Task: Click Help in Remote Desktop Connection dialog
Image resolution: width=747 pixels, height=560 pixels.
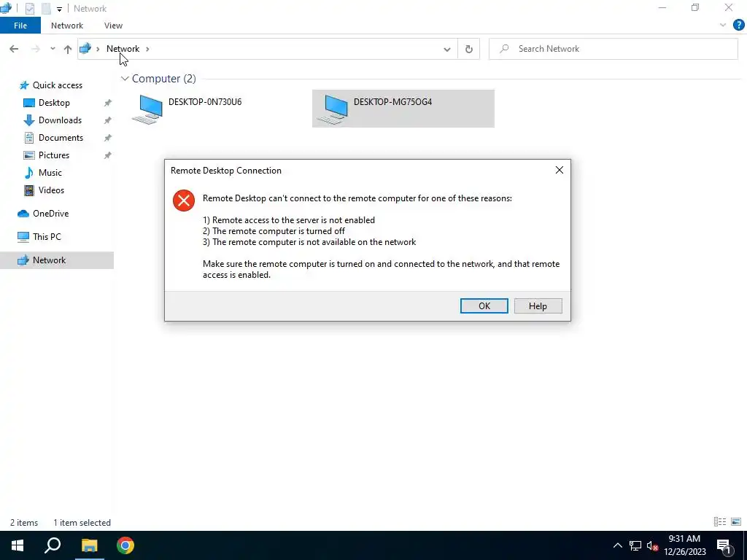Action: coord(538,306)
